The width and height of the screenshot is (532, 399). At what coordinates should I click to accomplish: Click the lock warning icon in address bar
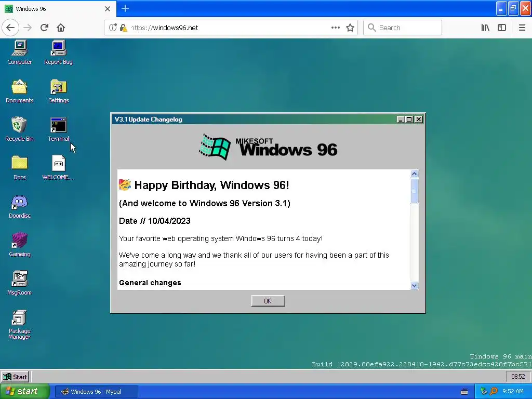124,28
